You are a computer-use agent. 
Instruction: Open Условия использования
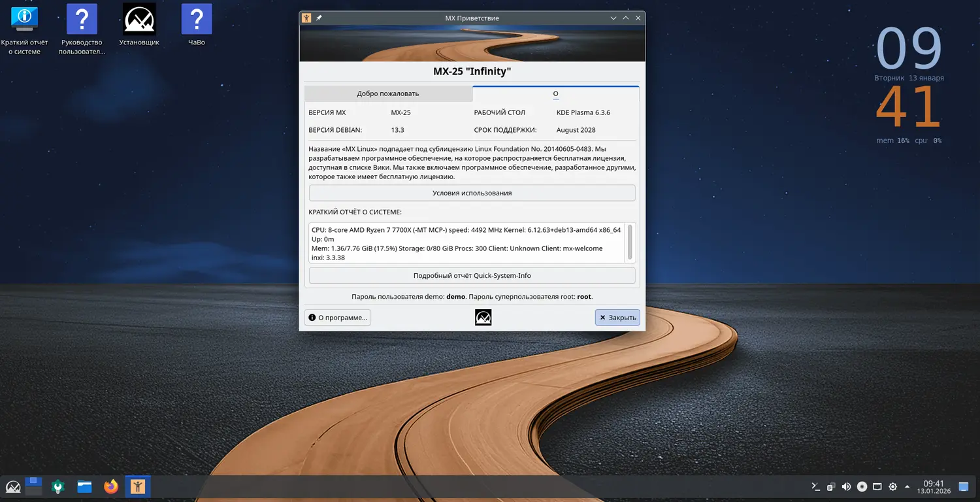click(472, 193)
